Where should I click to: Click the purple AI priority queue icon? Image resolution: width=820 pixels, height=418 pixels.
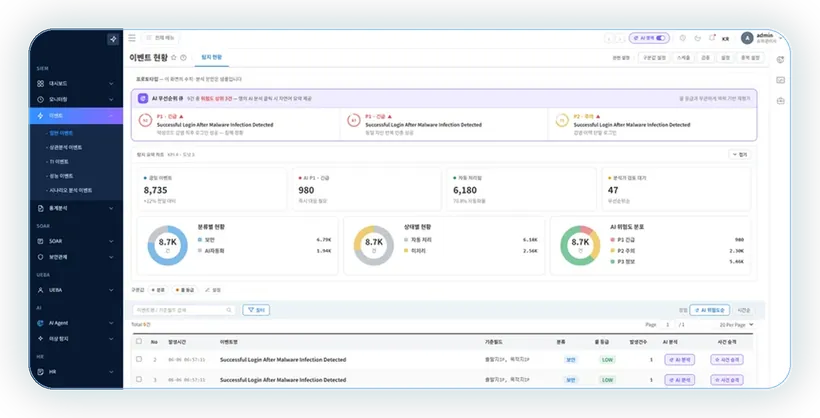click(143, 98)
